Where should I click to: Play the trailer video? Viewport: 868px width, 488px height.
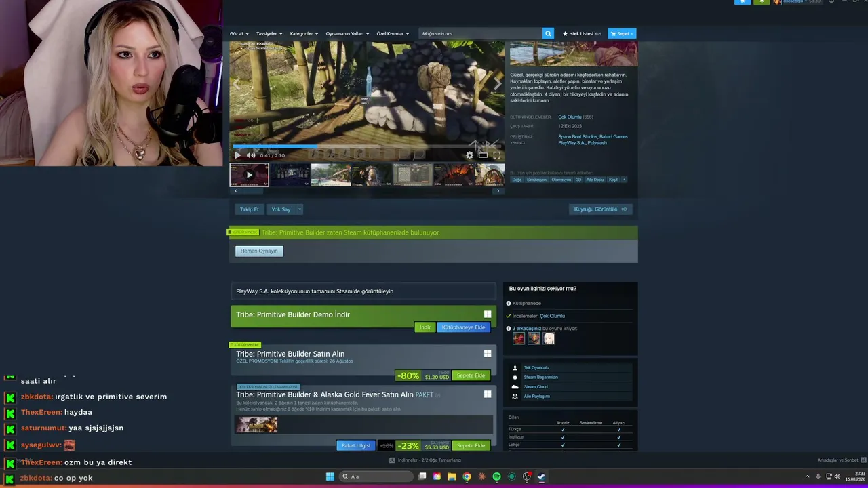pyautogui.click(x=237, y=155)
